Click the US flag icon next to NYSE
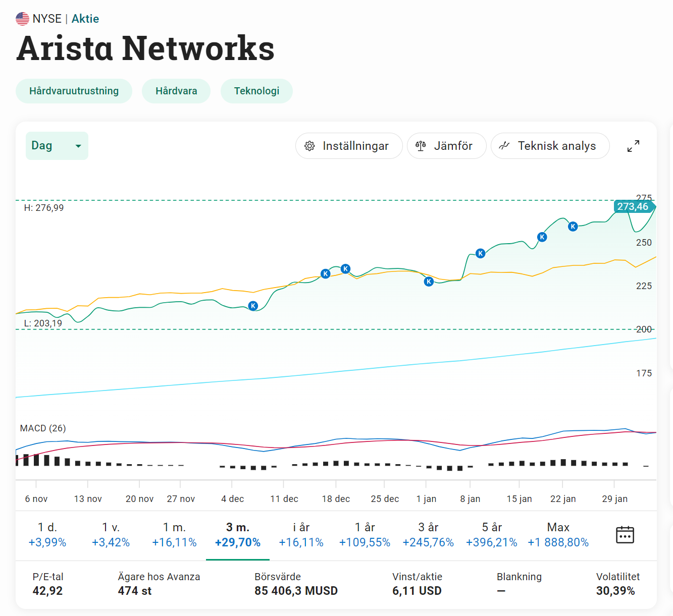Image resolution: width=673 pixels, height=616 pixels. [x=22, y=19]
